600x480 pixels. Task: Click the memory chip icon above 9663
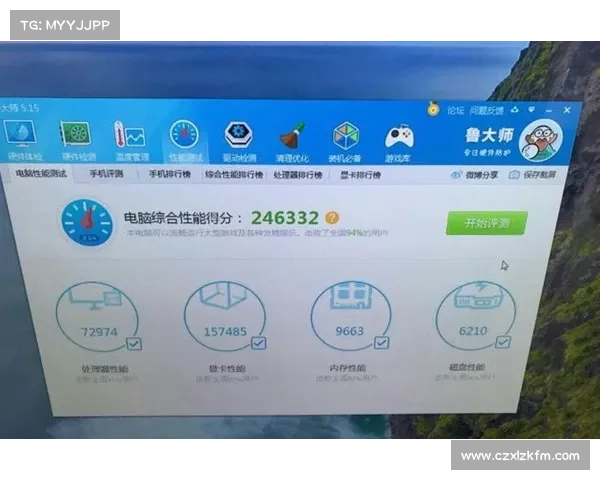click(351, 295)
